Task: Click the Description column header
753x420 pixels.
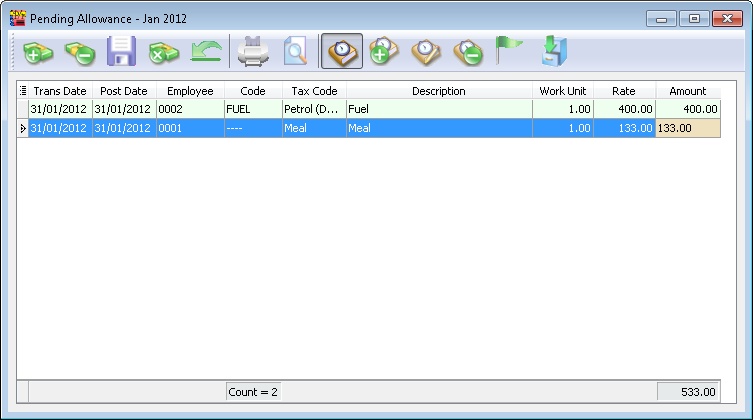Action: 438,91
